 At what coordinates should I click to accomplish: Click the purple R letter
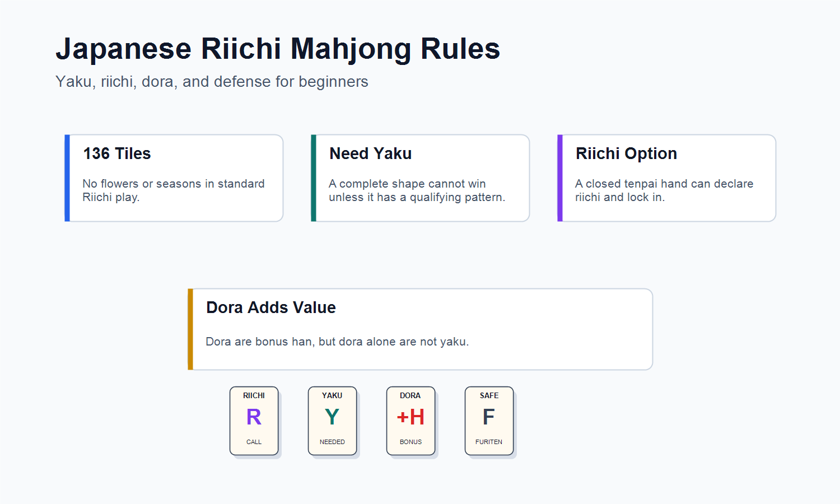(254, 417)
